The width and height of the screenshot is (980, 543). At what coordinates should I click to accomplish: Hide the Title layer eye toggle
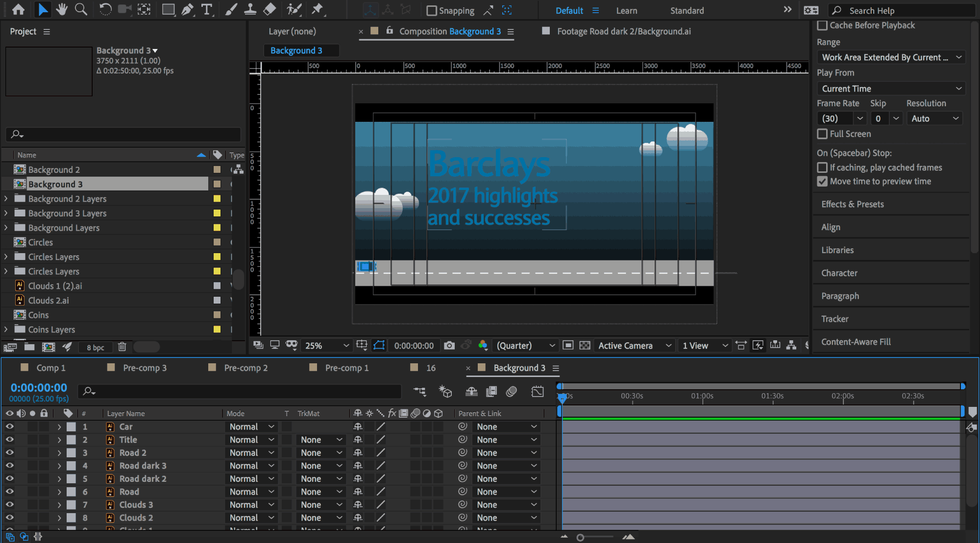[9, 440]
